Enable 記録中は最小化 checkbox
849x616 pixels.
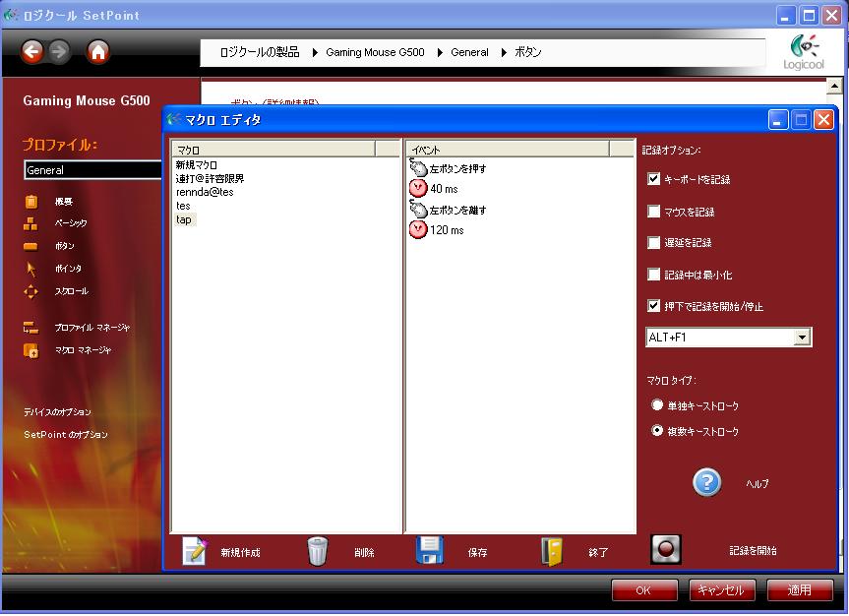[653, 275]
